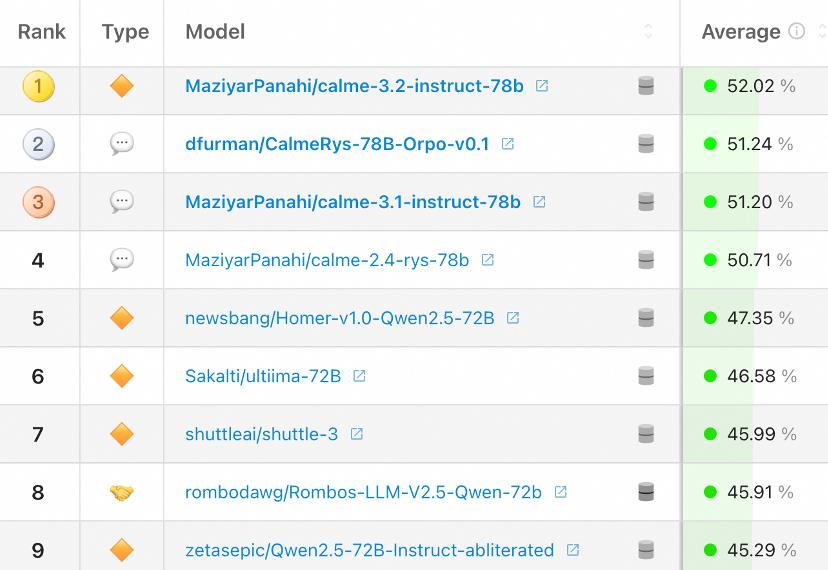Image resolution: width=828 pixels, height=570 pixels.
Task: Open newsbang/Homer-v1.0-Qwen2.5-72B model link
Action: pyautogui.click(x=340, y=318)
